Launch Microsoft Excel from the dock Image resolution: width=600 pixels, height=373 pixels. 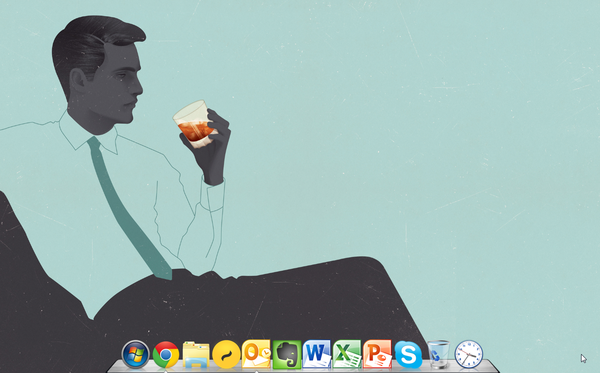(x=347, y=354)
